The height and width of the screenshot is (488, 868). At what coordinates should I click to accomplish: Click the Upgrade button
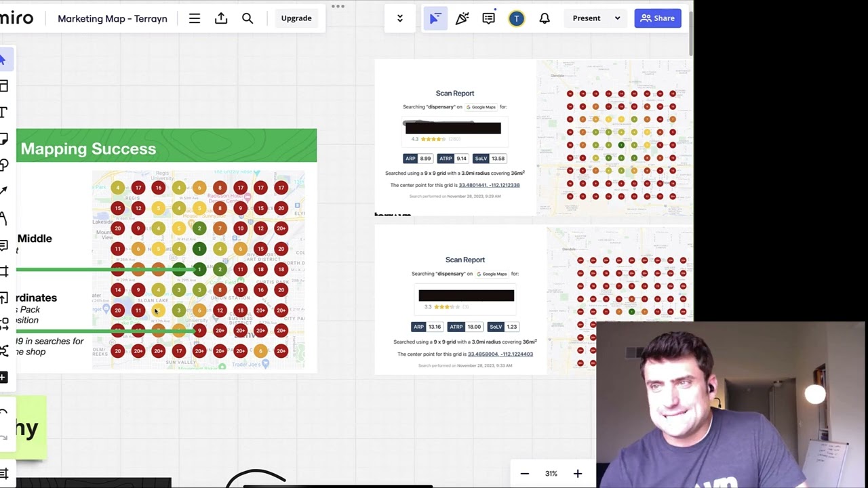[x=296, y=18]
